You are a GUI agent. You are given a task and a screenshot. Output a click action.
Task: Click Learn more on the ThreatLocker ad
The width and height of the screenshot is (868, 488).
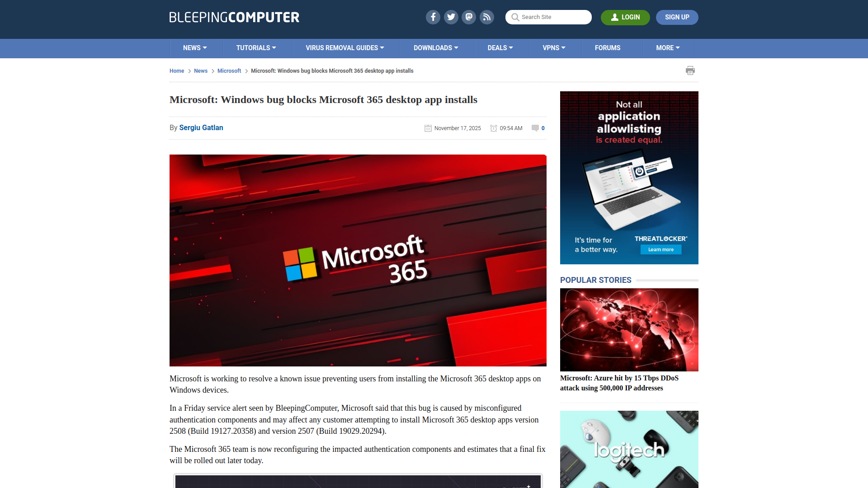[x=660, y=249]
